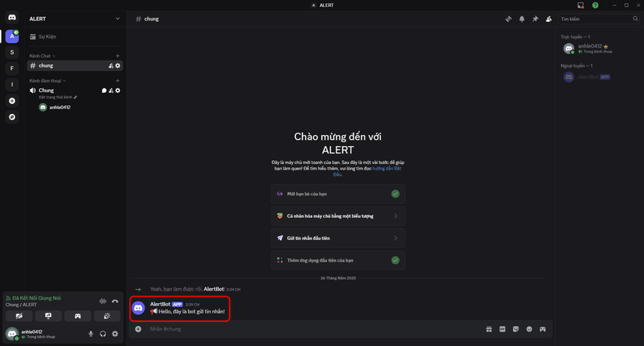The width and height of the screenshot is (644, 346).
Task: Disconnect from voice with hang-up icon
Action: [115, 301]
